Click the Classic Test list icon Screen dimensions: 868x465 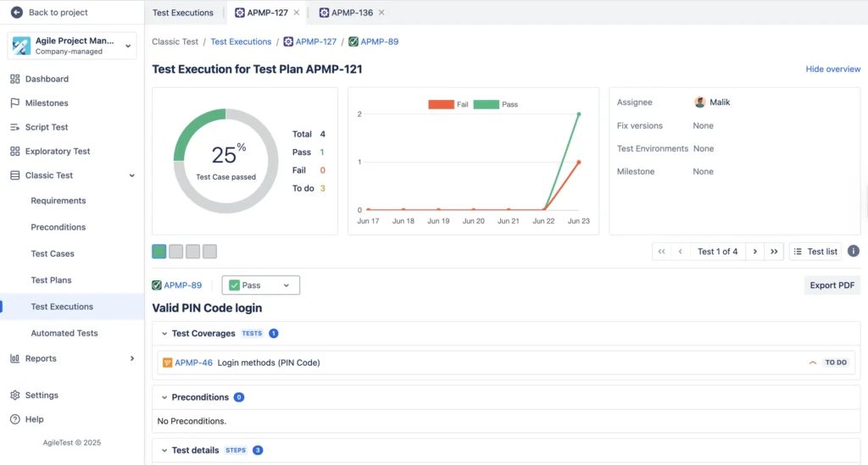click(15, 175)
